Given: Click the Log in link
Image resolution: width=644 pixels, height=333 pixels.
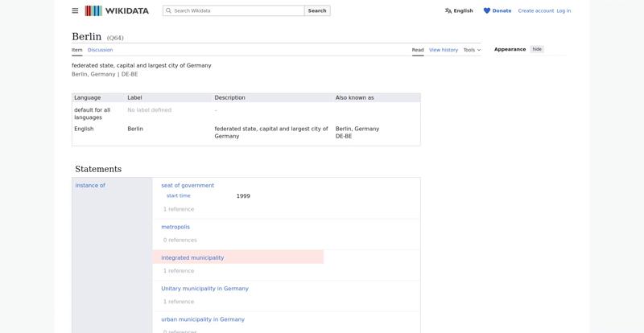Looking at the screenshot, I should tap(563, 11).
